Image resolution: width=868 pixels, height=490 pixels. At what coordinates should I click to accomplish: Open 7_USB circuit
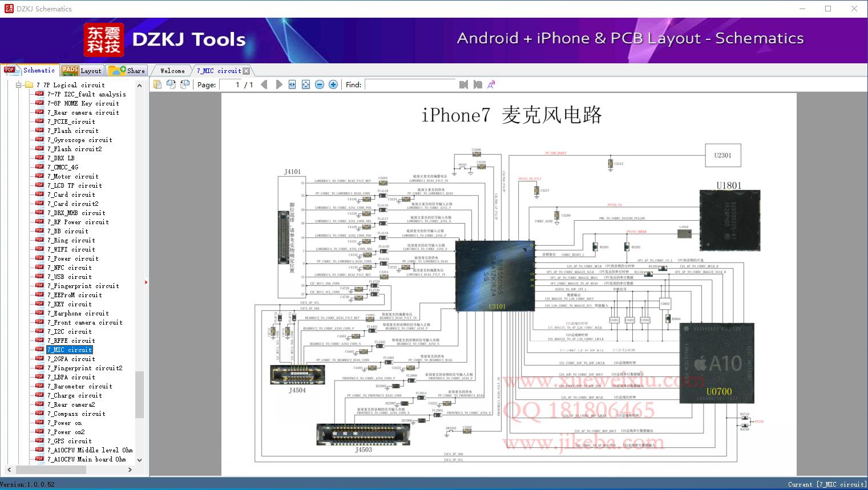tap(70, 277)
